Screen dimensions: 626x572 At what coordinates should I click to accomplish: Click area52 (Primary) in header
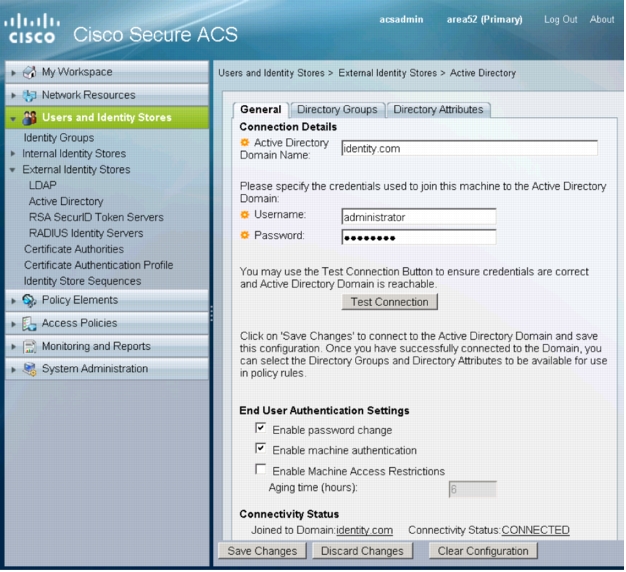[484, 20]
